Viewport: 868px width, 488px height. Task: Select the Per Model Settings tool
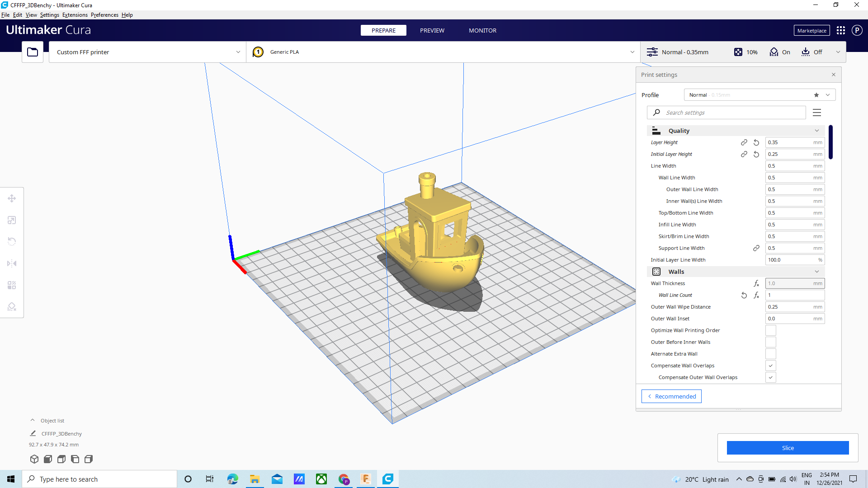coord(12,285)
